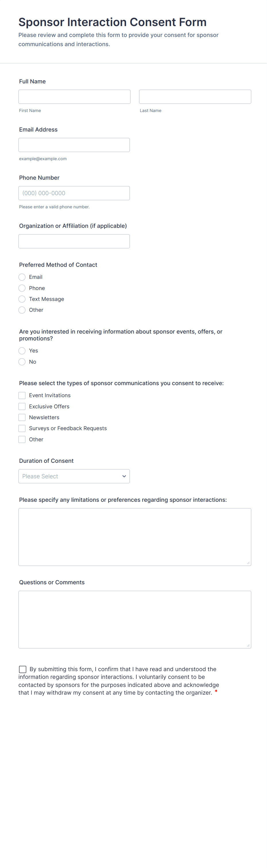Viewport: 267px width, 868px height.
Task: Choose No for sponsor promotions
Action: click(x=22, y=362)
